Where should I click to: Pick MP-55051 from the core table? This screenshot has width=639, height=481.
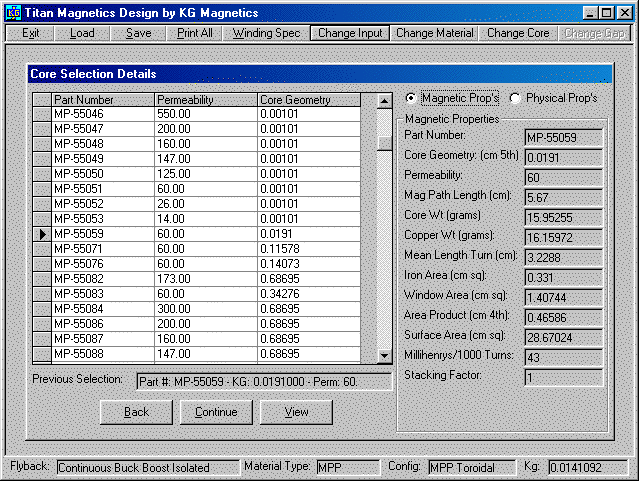point(196,189)
